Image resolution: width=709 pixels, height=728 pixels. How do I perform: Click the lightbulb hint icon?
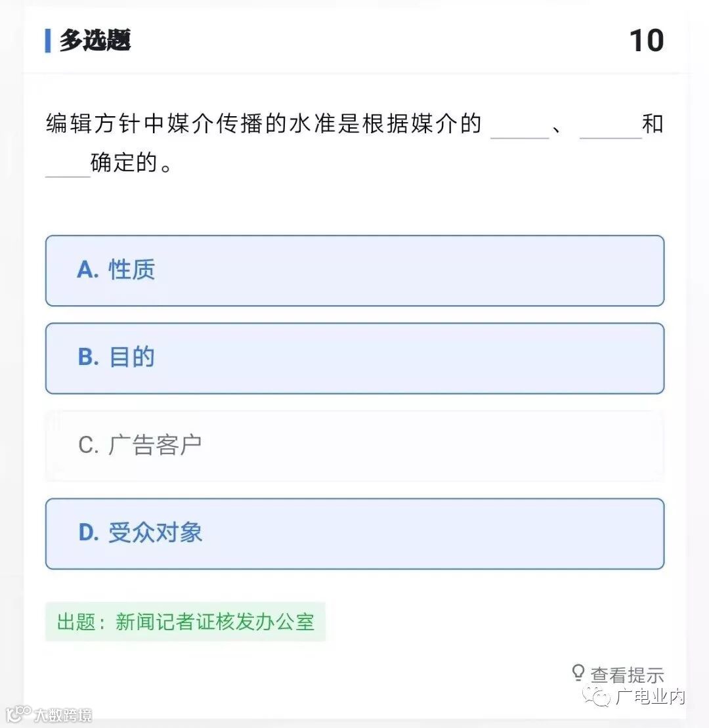(x=578, y=672)
